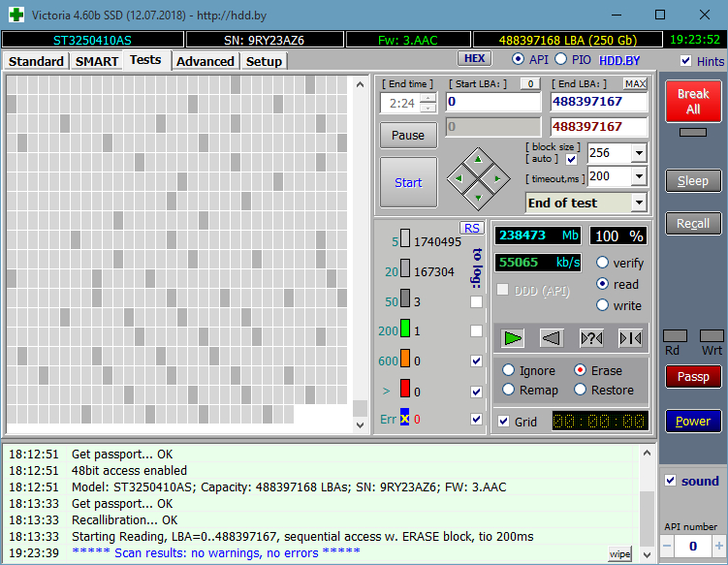
Task: Open the timeout 200 ms dropdown
Action: (x=640, y=176)
